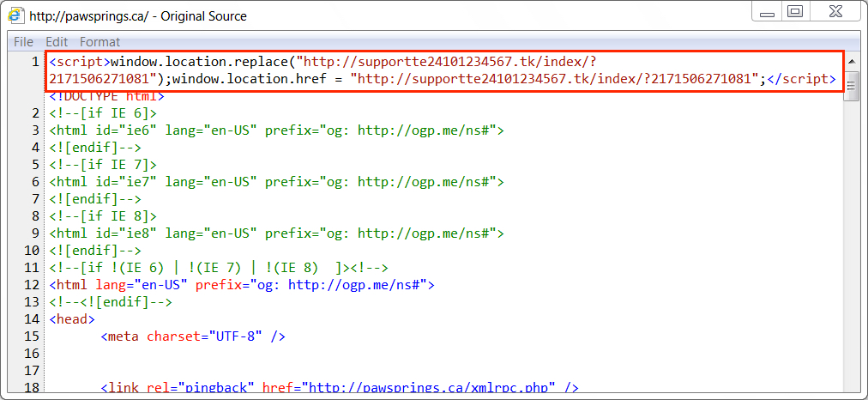The height and width of the screenshot is (400, 868).
Task: Click the meta charset="UTF-8" line
Action: click(x=193, y=336)
